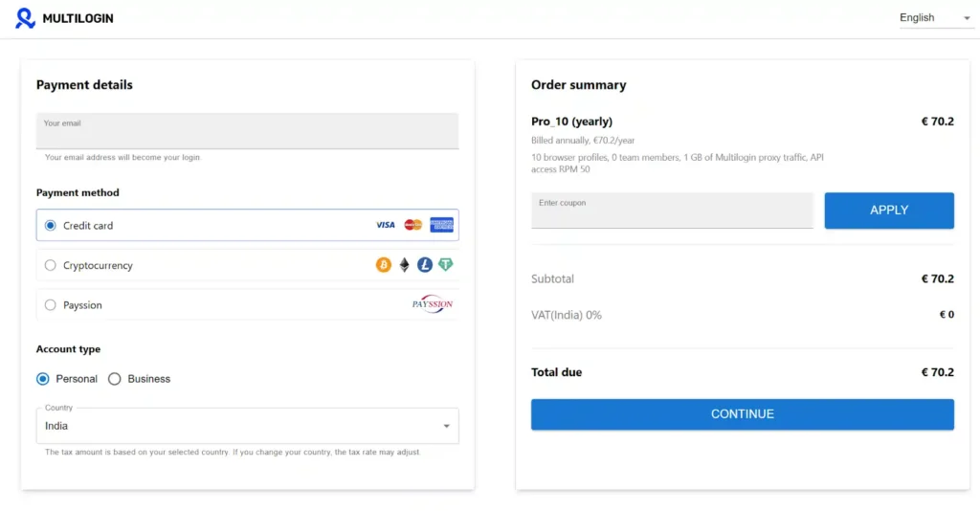Click the Pro_10 (yearly) plan name
Image resolution: width=980 pixels, height=511 pixels.
click(x=572, y=122)
